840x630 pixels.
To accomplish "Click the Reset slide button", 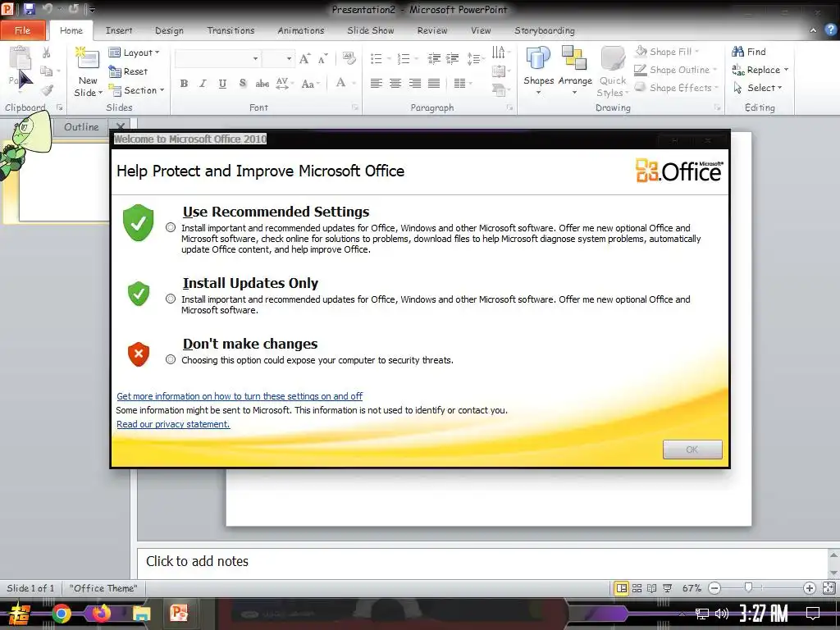I will tap(128, 71).
